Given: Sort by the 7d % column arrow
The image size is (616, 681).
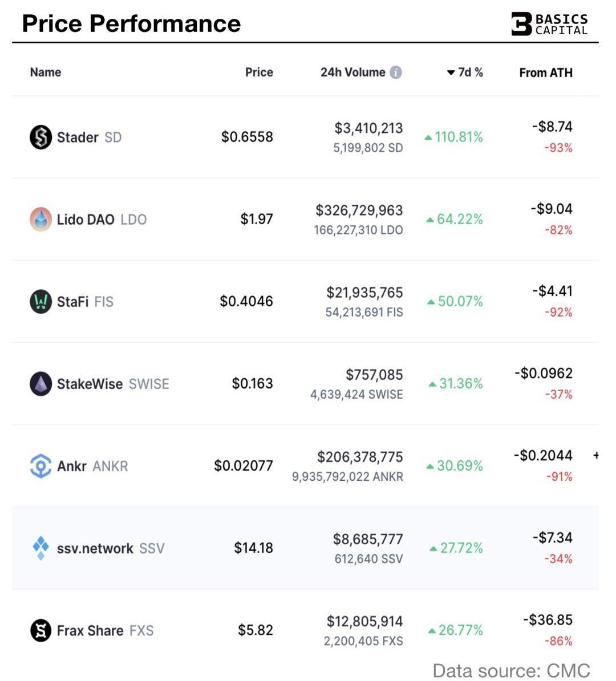Looking at the screenshot, I should pos(451,72).
